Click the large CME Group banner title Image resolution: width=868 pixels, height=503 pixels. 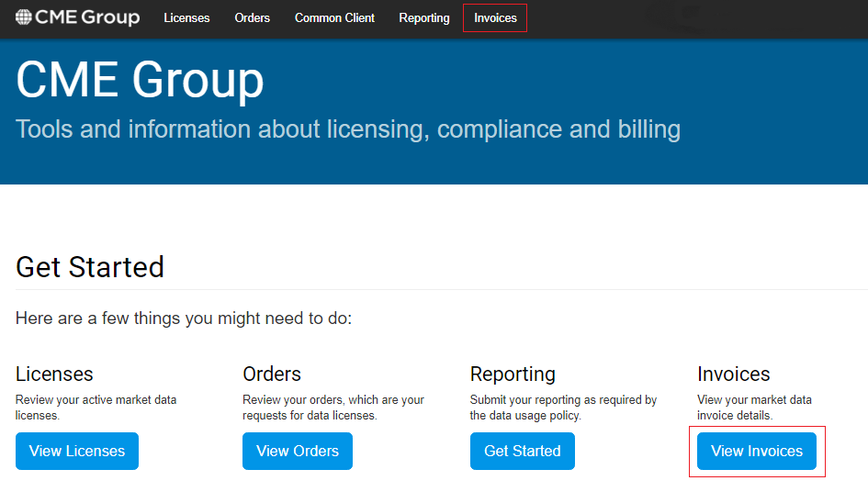coord(140,80)
